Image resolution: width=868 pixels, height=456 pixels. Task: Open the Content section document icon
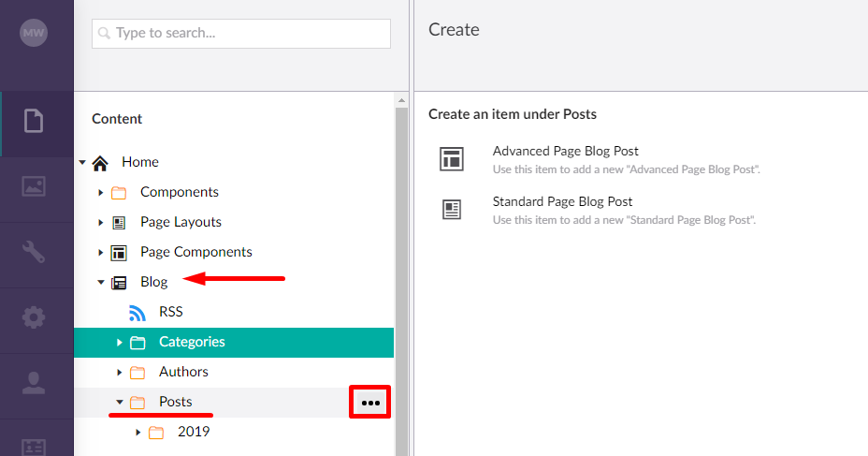point(34,121)
